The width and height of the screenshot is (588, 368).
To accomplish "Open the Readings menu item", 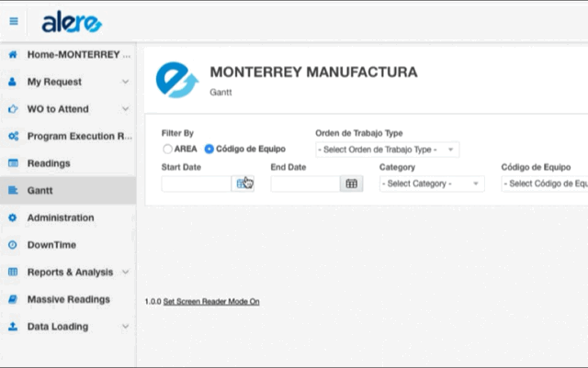I will click(x=68, y=163).
